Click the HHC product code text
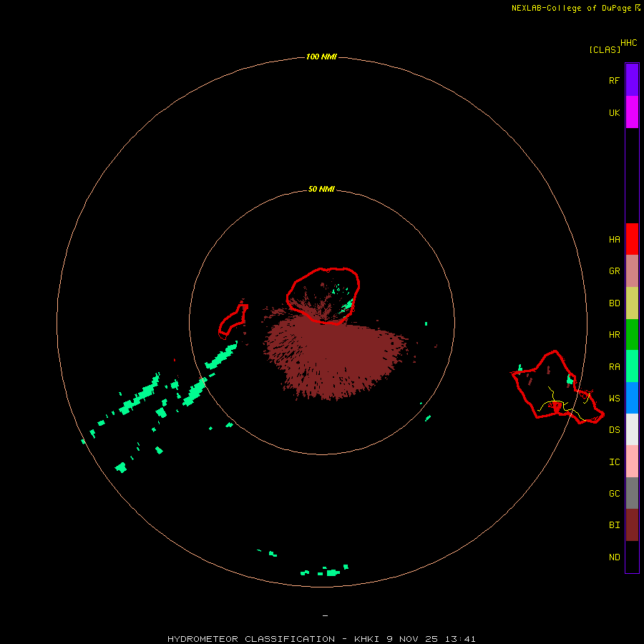This screenshot has height=644, width=644. click(x=629, y=43)
